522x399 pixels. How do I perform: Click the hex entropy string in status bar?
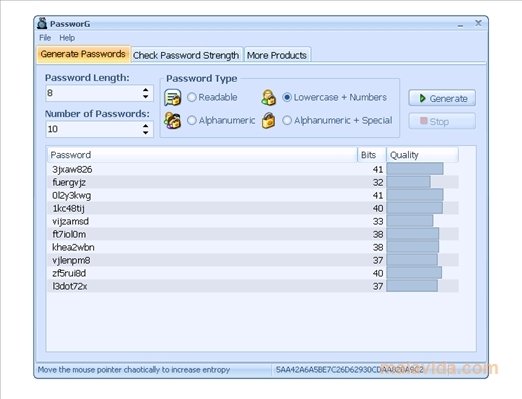(349, 370)
